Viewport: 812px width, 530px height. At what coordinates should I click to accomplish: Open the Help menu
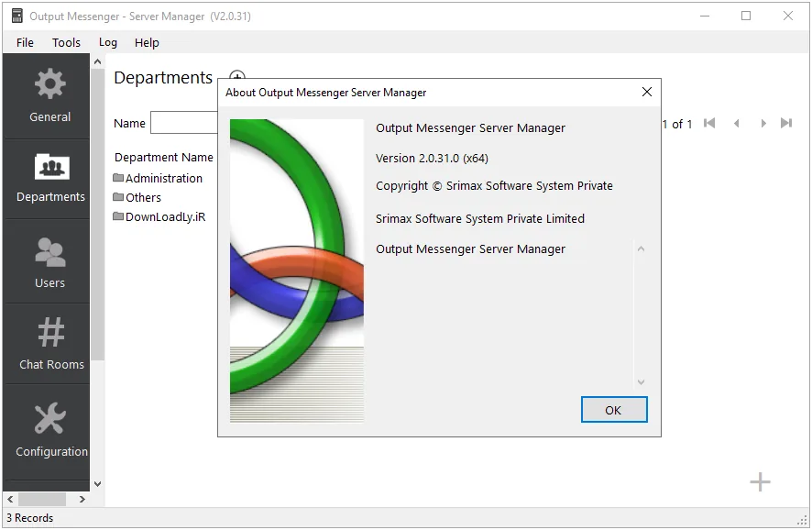point(147,42)
